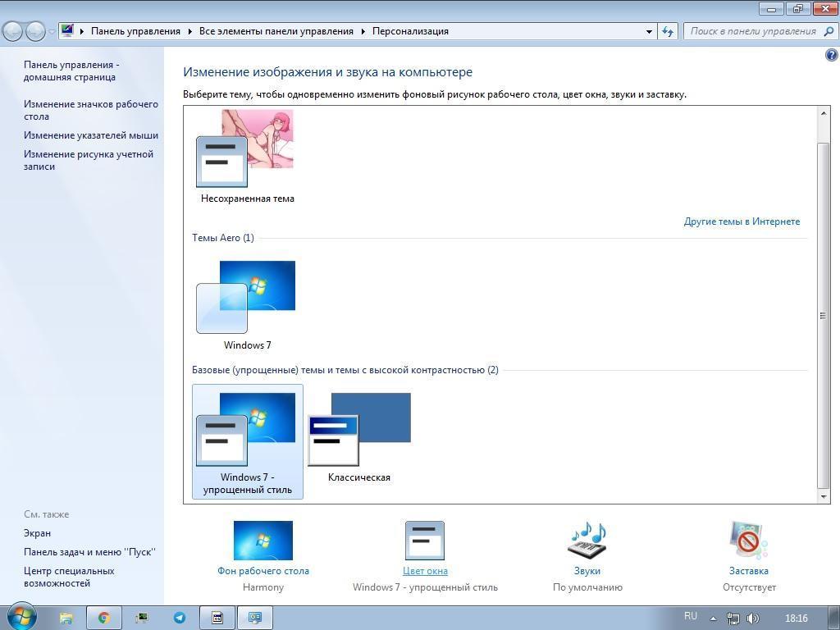Apply the "Классическая" theme
This screenshot has height=630, width=840.
(359, 437)
